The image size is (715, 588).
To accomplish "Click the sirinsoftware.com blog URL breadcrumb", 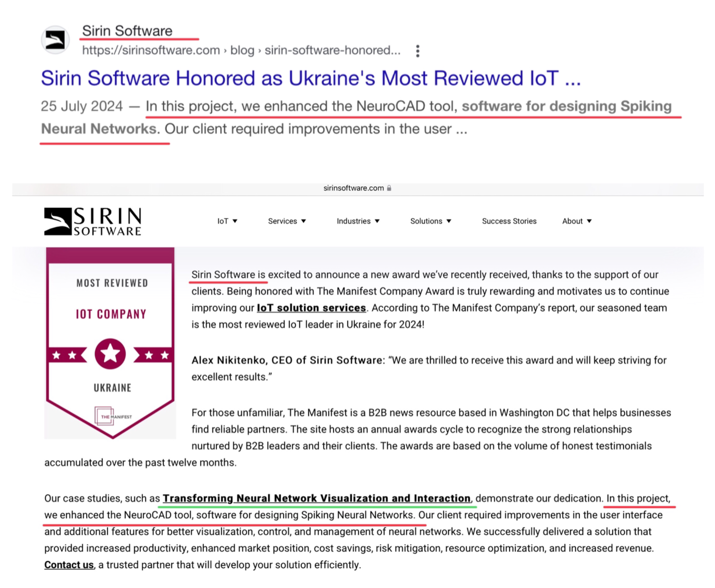I will point(241,50).
